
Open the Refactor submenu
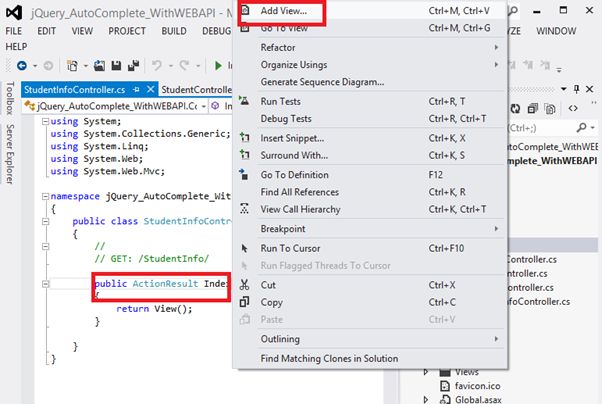pos(371,47)
